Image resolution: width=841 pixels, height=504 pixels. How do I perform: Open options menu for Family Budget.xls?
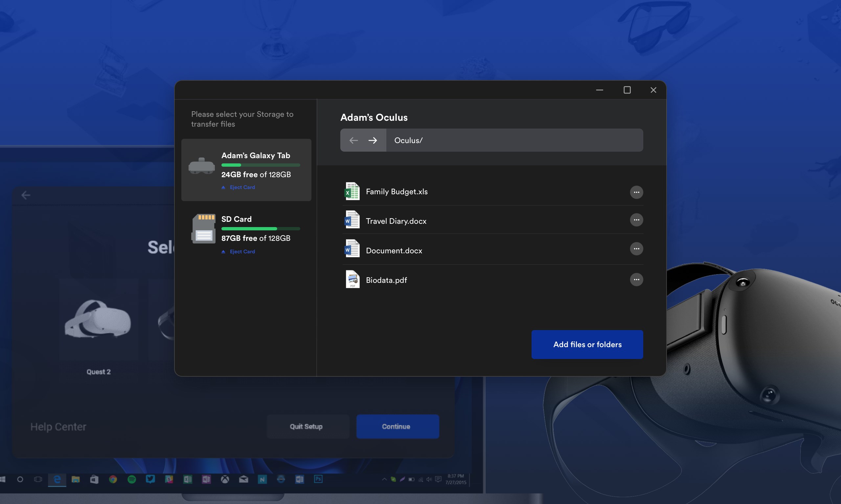coord(636,192)
